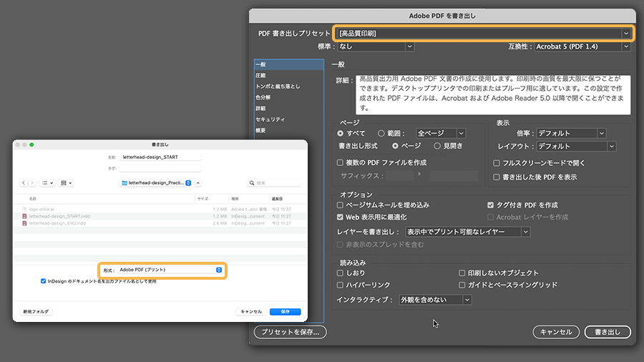Open the レイヤーを書き出し dropdown
The width and height of the screenshot is (644, 362).
point(468,232)
